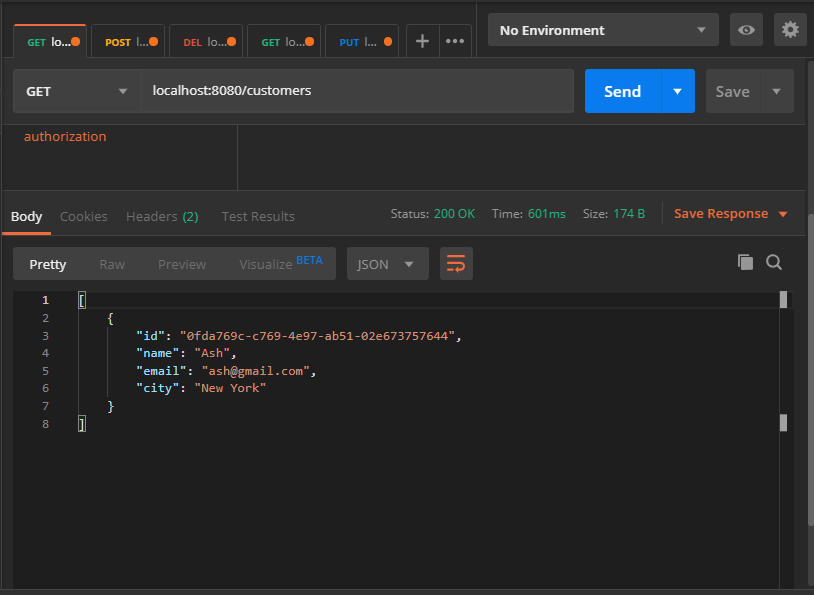The image size is (814, 595).
Task: Open the tab options three-dot menu
Action: pyautogui.click(x=455, y=41)
